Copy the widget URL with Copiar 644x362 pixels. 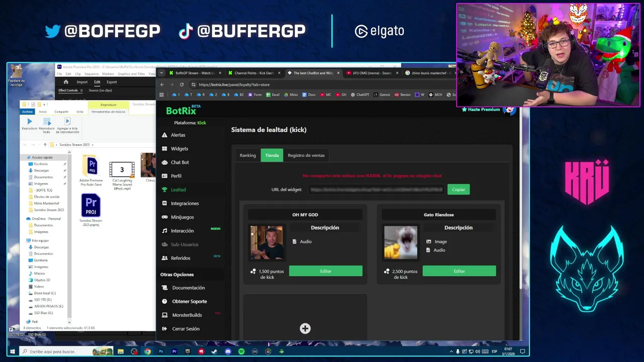click(x=458, y=190)
